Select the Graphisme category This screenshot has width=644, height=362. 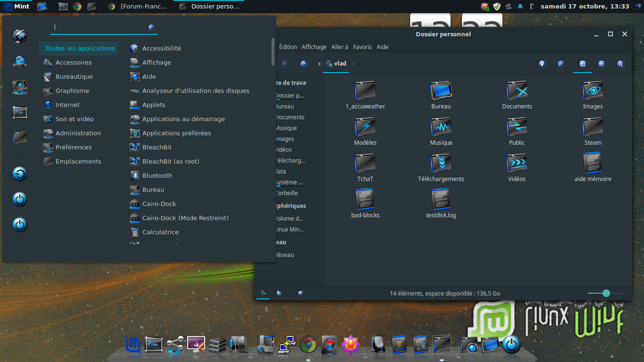click(79, 90)
